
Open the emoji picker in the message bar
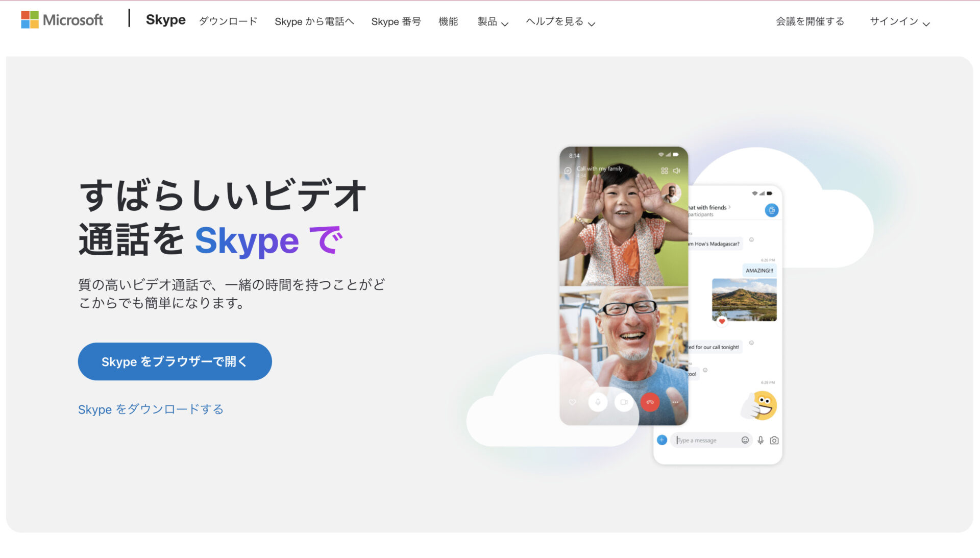[x=745, y=440]
